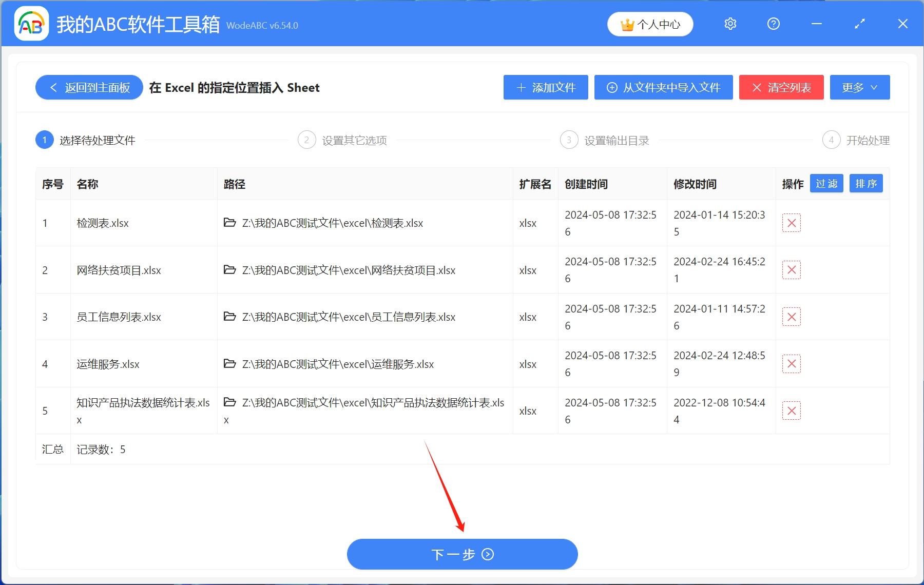Remove 员工信息列表.xlsx with its red X

click(792, 317)
